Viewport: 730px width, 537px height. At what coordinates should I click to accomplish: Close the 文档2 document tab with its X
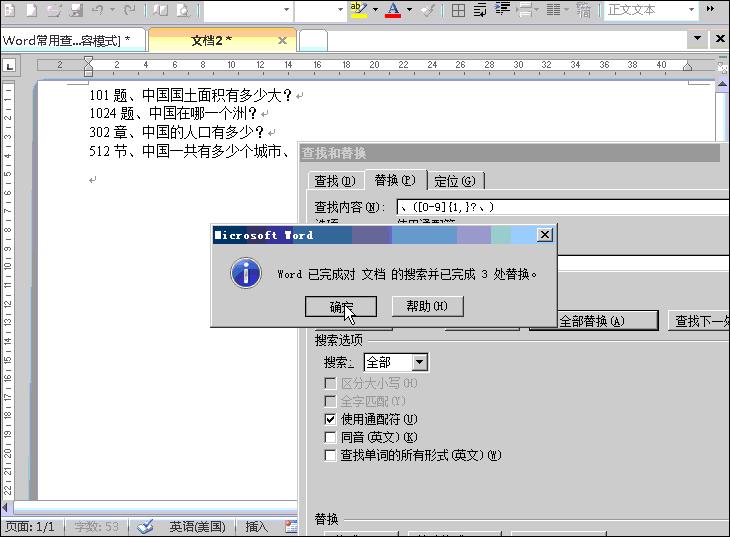click(282, 41)
